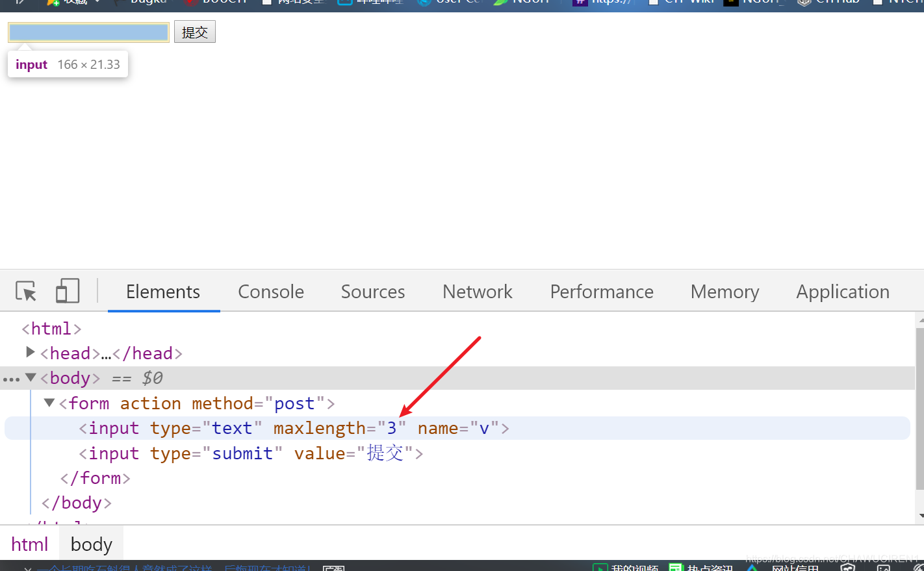
Task: Activate the inspect element picker icon
Action: point(26,291)
